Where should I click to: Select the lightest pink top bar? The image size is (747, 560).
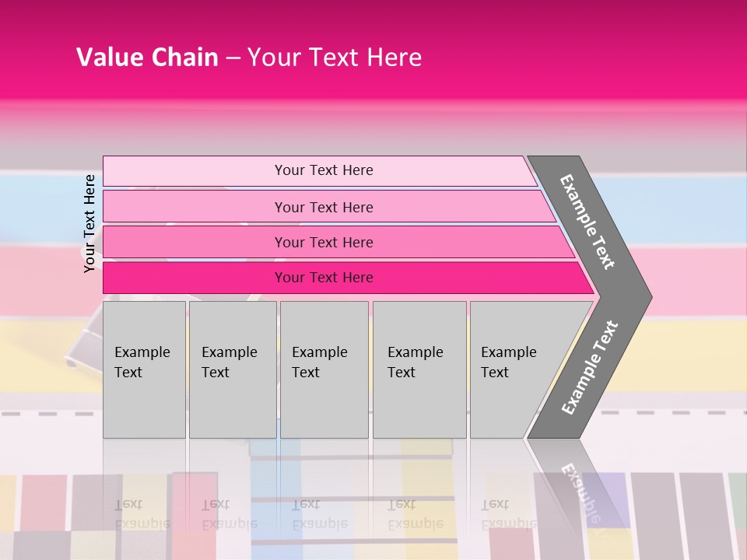coord(323,170)
